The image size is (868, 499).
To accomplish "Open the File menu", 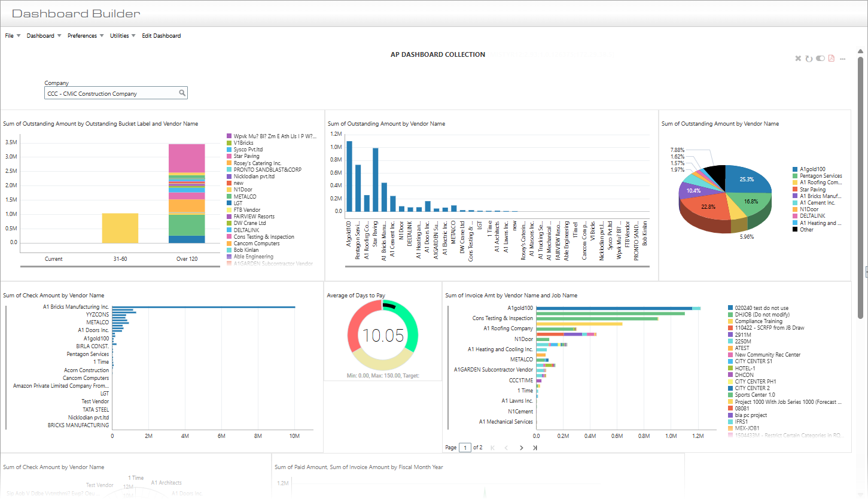I will (x=10, y=35).
